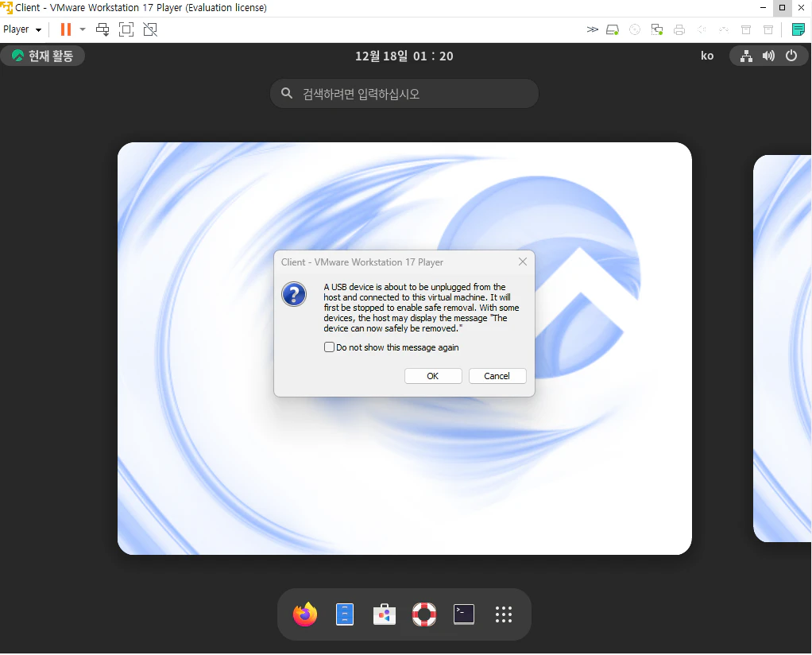Click the dialog title Client - VMware Workstation 17 Player

point(362,262)
